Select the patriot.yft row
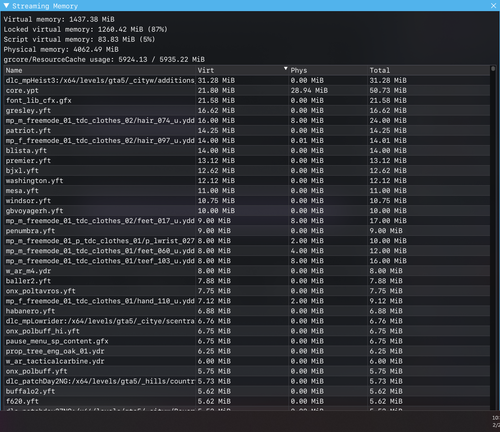500x432 pixels. [247, 130]
